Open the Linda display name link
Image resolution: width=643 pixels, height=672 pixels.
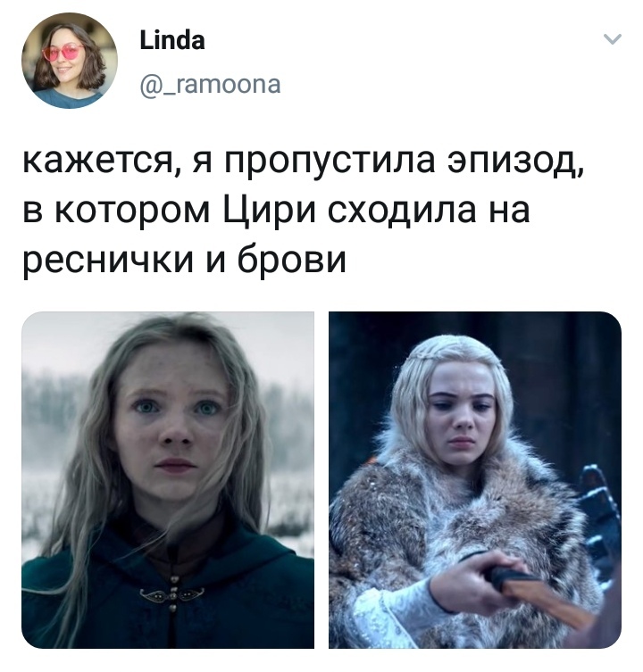[172, 41]
